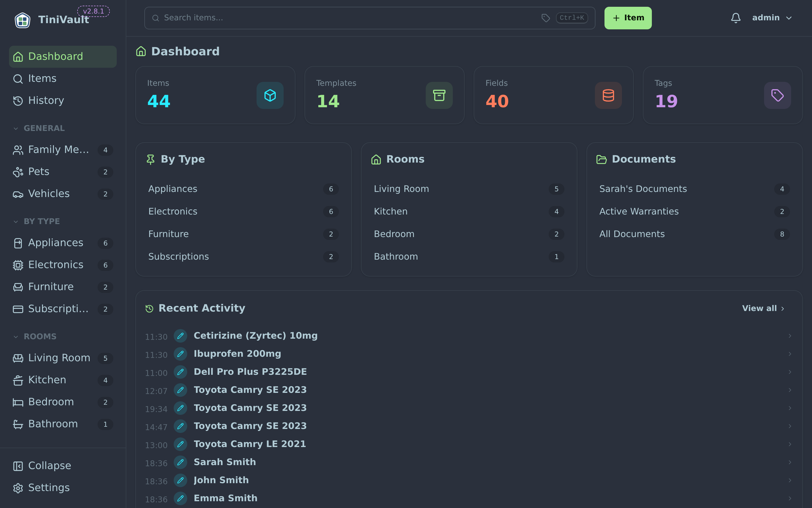Open Active Warranties documents

[x=694, y=212]
